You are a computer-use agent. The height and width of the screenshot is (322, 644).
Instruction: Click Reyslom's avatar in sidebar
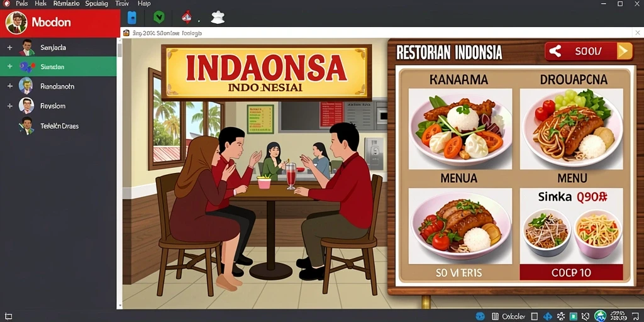click(x=26, y=106)
